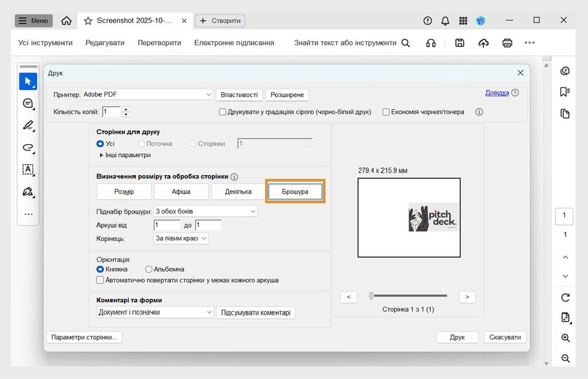Viewport: 588px width, 379px height.
Task: Go to previous page chevron on right sidebar
Action: coord(566,257)
